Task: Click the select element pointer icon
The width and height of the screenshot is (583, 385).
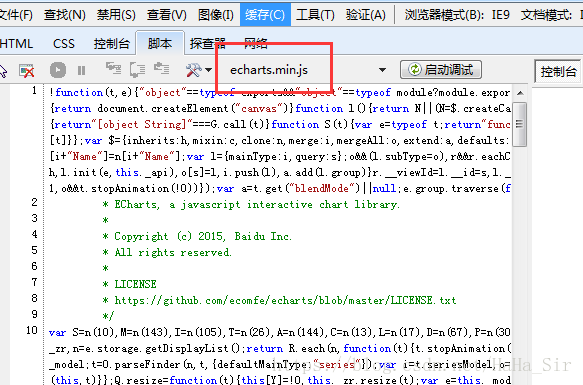Action: pyautogui.click(x=4, y=70)
